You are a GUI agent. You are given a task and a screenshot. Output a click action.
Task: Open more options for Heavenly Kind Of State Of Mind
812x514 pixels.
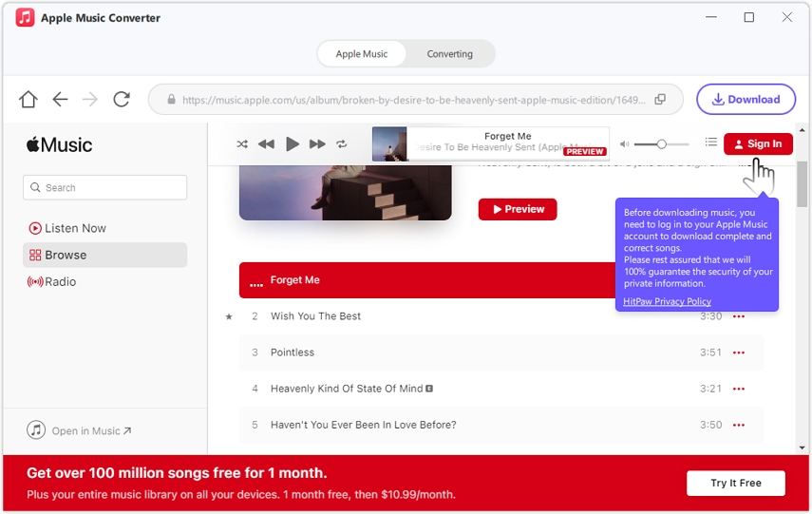[739, 390]
